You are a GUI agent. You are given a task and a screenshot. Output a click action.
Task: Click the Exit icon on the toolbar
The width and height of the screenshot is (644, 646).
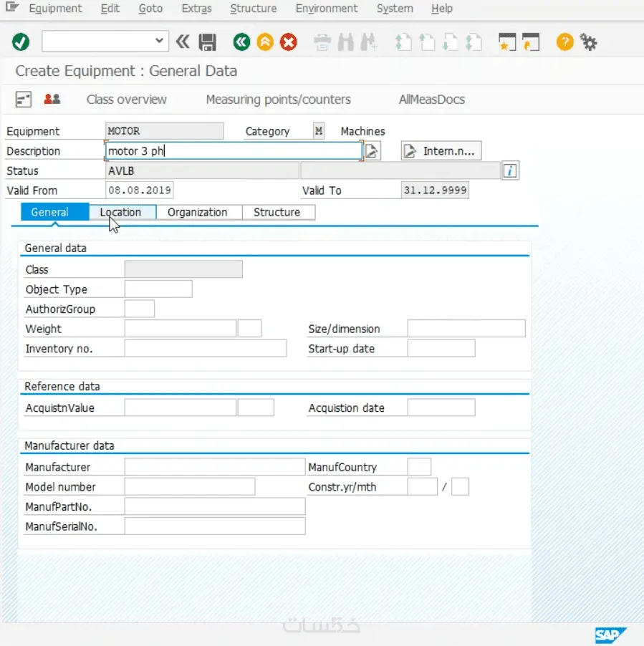pos(264,42)
